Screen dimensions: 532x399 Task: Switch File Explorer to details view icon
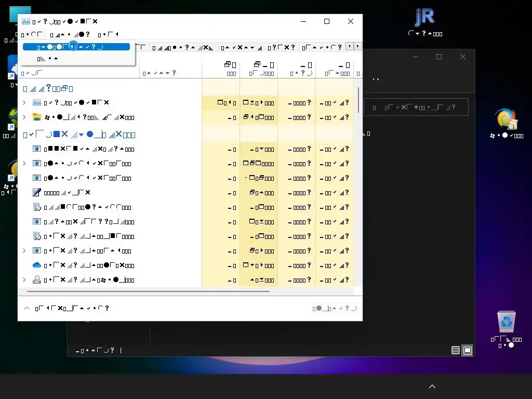(455, 350)
